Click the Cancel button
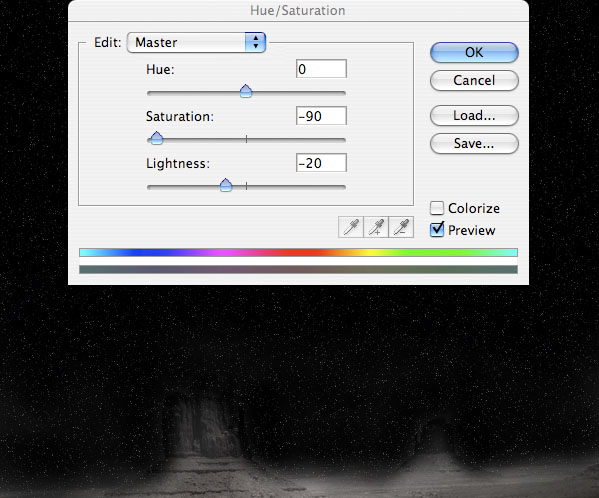Screen dimensions: 599x498 click(x=474, y=80)
